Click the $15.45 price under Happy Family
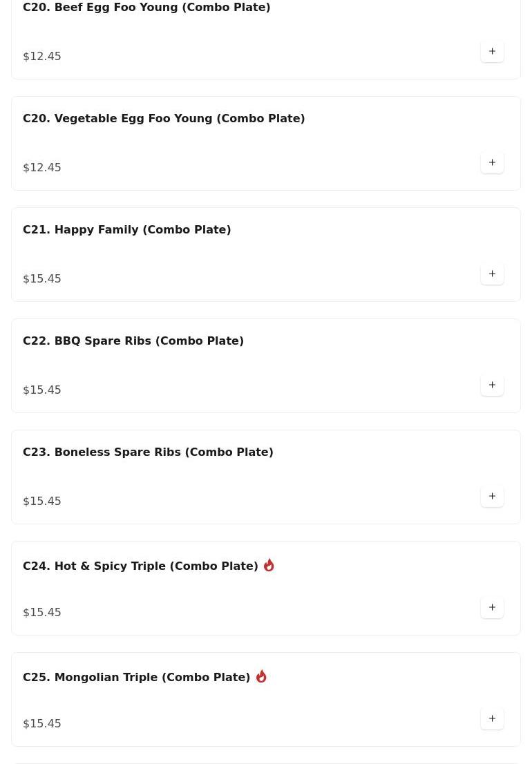Viewport: 532px width, 764px height. [42, 279]
